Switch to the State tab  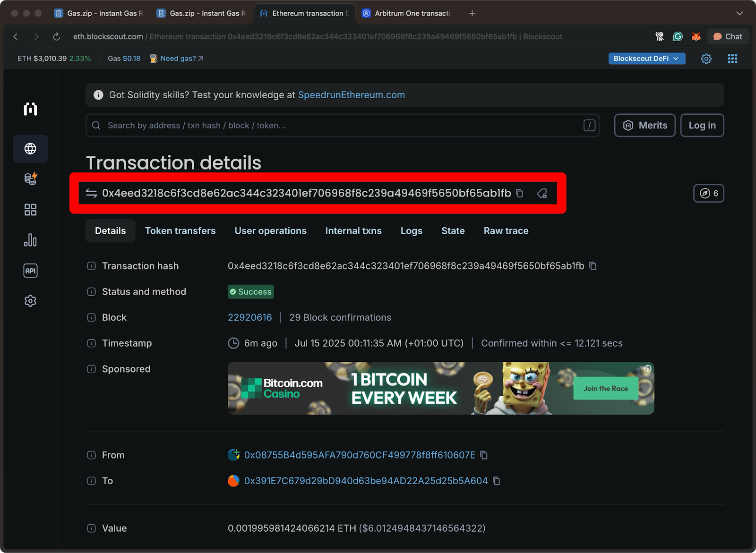click(x=453, y=231)
